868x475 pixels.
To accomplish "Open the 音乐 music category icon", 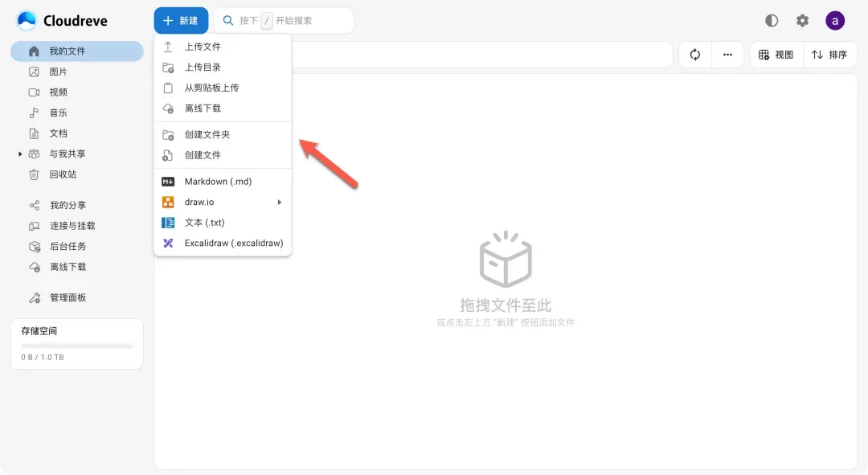I will tap(34, 113).
